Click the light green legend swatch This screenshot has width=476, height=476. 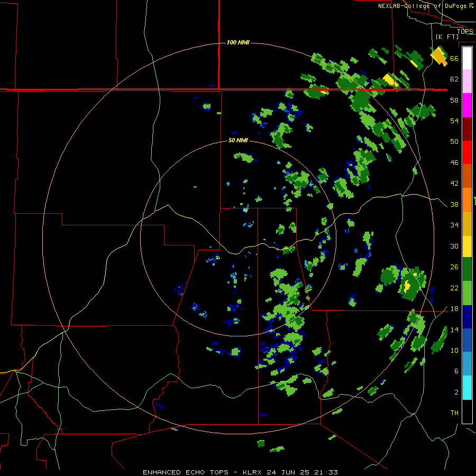467,293
